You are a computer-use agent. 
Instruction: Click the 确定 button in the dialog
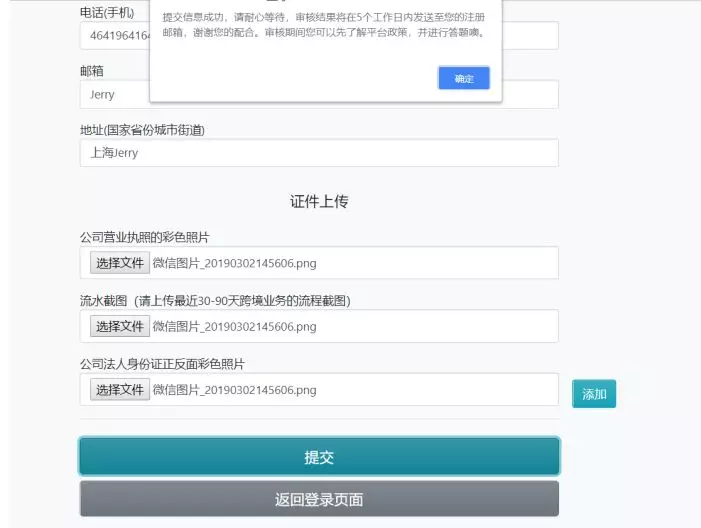pyautogui.click(x=464, y=78)
